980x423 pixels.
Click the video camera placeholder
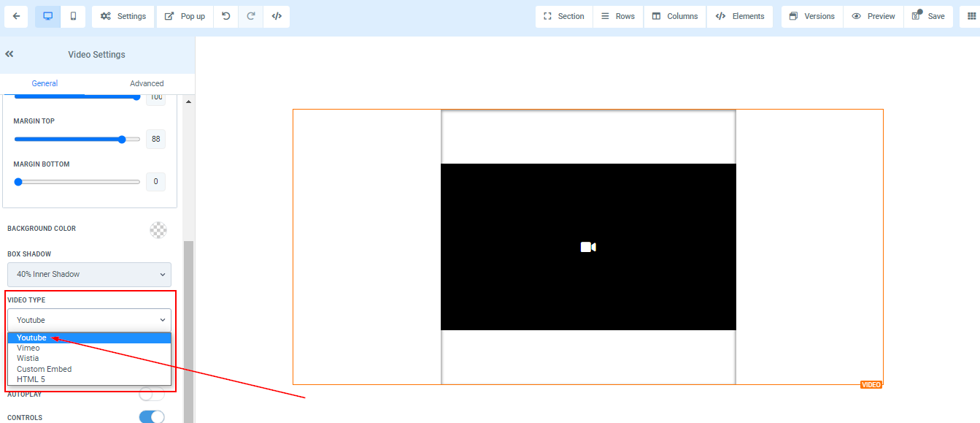588,247
